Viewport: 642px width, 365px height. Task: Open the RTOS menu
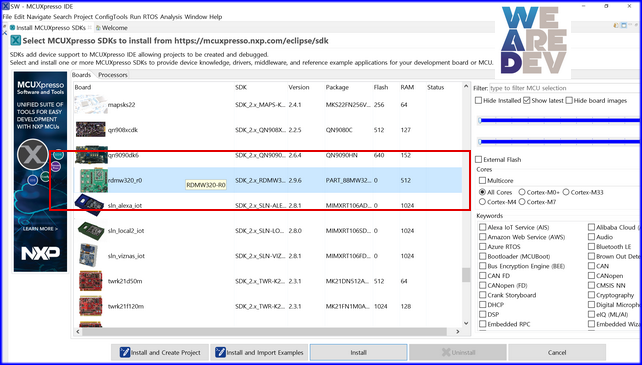150,17
